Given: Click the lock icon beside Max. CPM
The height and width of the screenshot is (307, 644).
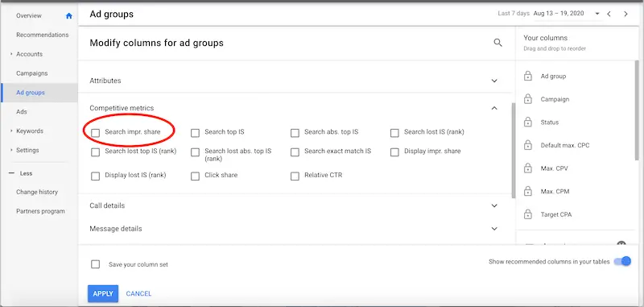Looking at the screenshot, I should coord(528,191).
